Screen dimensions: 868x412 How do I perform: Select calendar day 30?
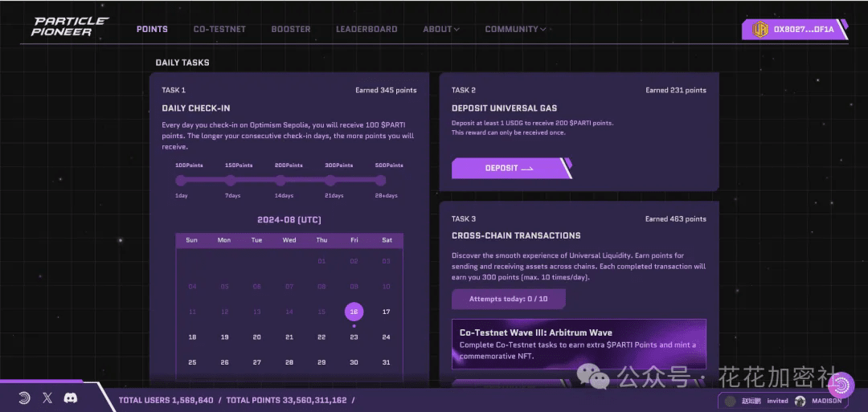(354, 363)
